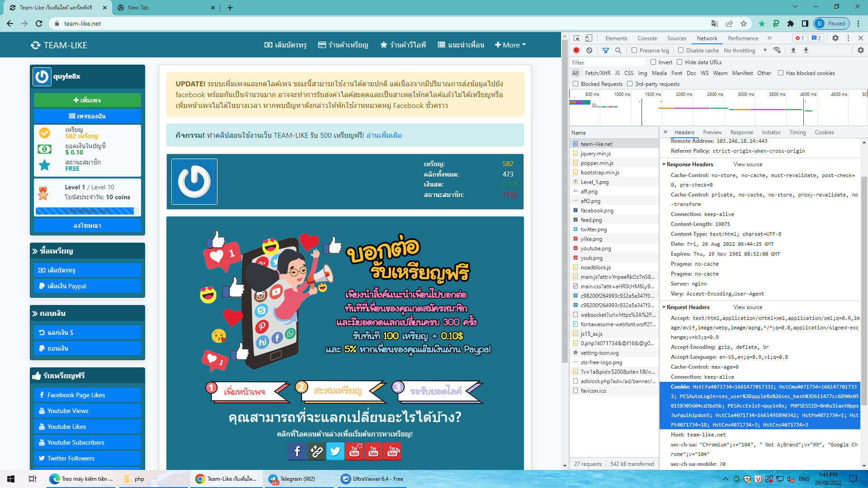Click the network Filter input field
The image size is (868, 488).
pos(608,62)
